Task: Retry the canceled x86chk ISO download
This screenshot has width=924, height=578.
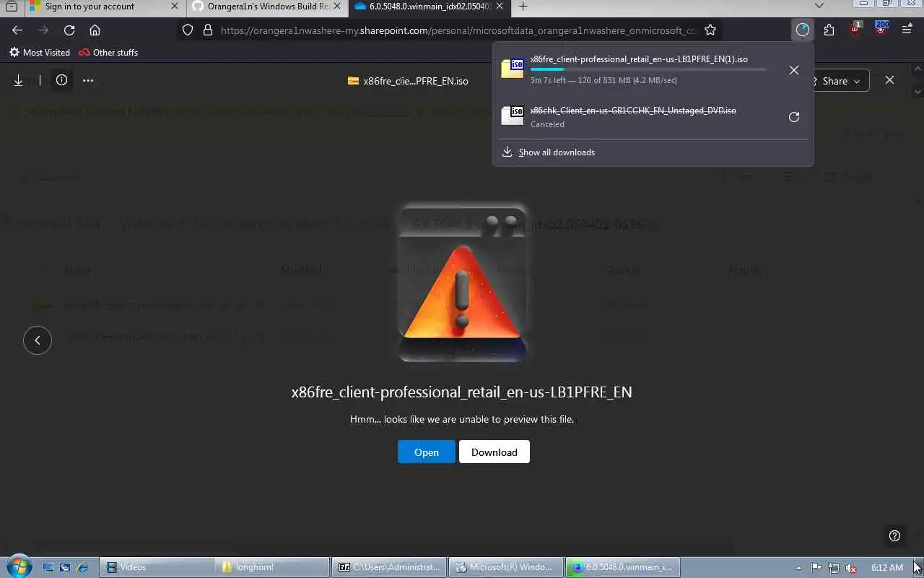Action: (794, 117)
